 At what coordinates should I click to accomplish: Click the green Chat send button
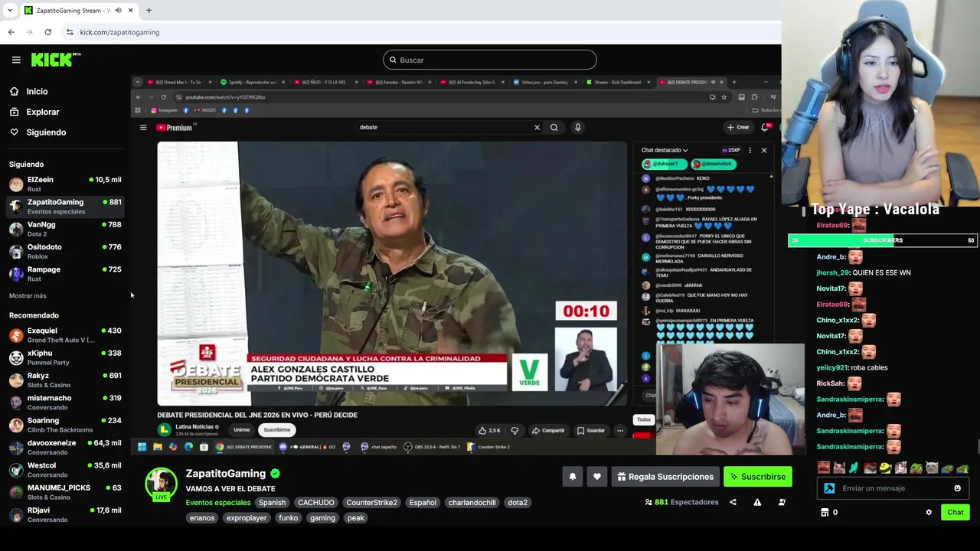(x=955, y=513)
